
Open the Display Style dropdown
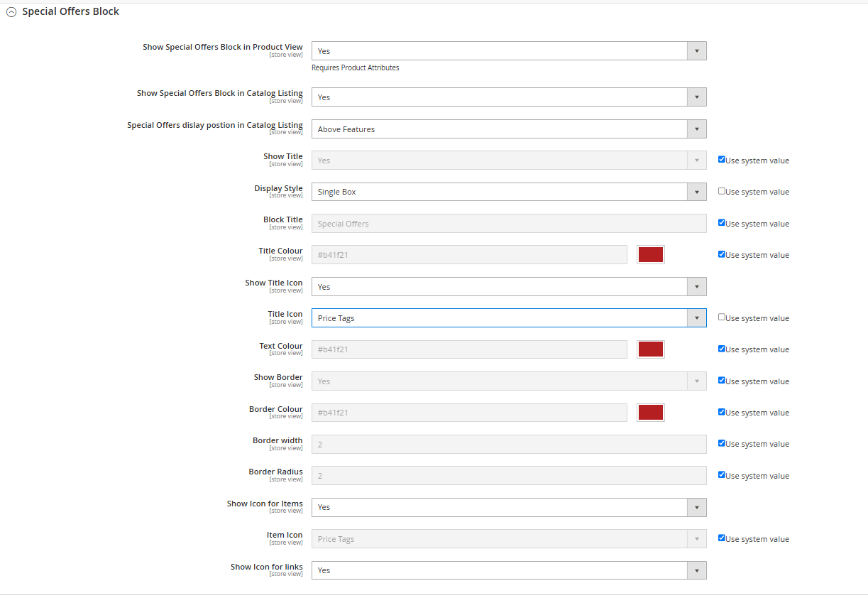pyautogui.click(x=508, y=192)
